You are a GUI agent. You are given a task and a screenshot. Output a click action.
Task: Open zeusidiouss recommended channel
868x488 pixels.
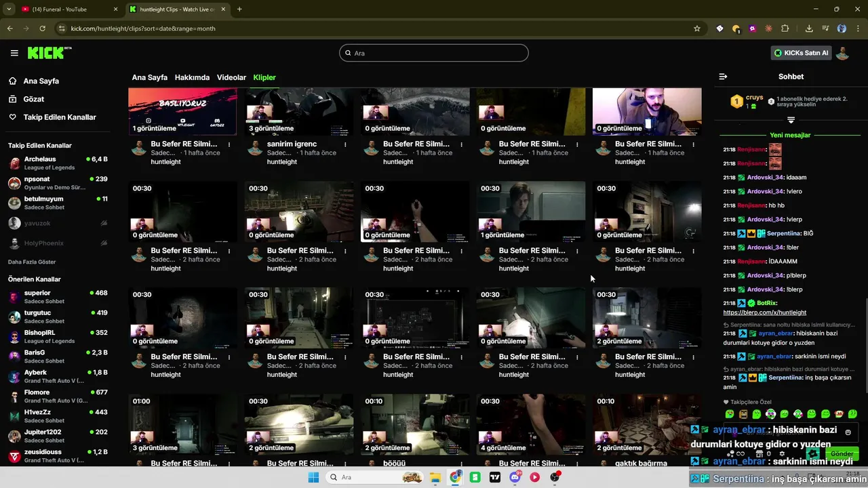(x=58, y=456)
